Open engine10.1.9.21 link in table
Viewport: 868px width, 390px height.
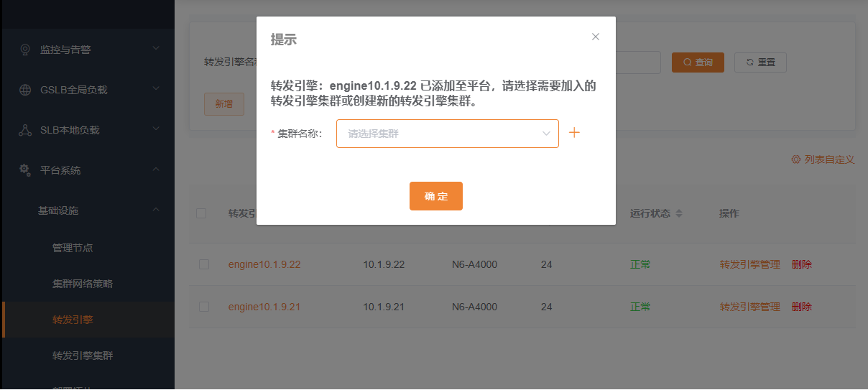coord(264,307)
